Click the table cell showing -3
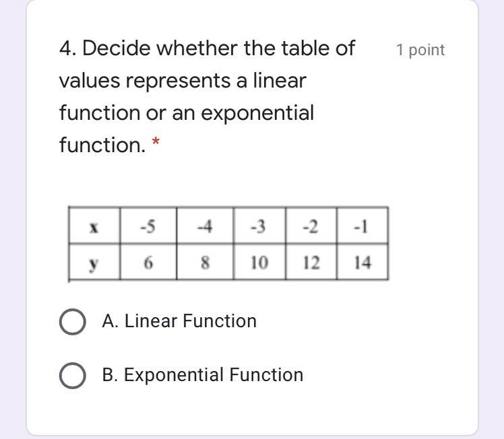This screenshot has width=504, height=439. [x=259, y=227]
